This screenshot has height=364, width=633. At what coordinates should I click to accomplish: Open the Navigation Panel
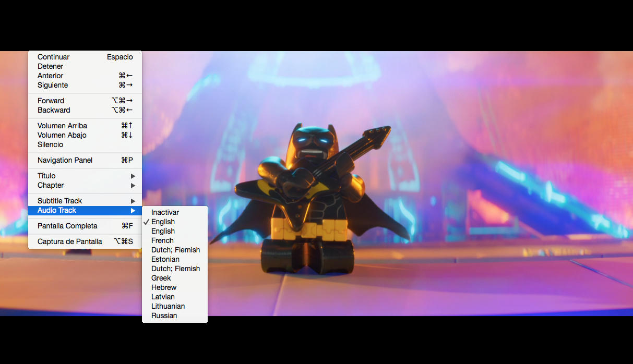pos(65,160)
